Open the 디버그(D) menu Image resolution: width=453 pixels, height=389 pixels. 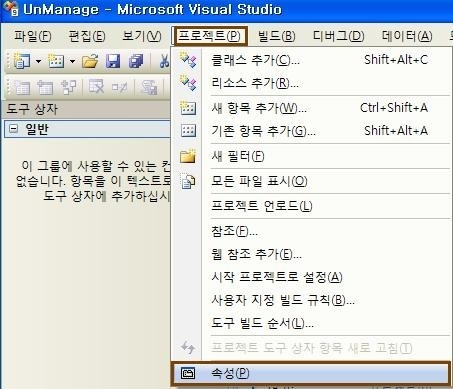point(338,36)
